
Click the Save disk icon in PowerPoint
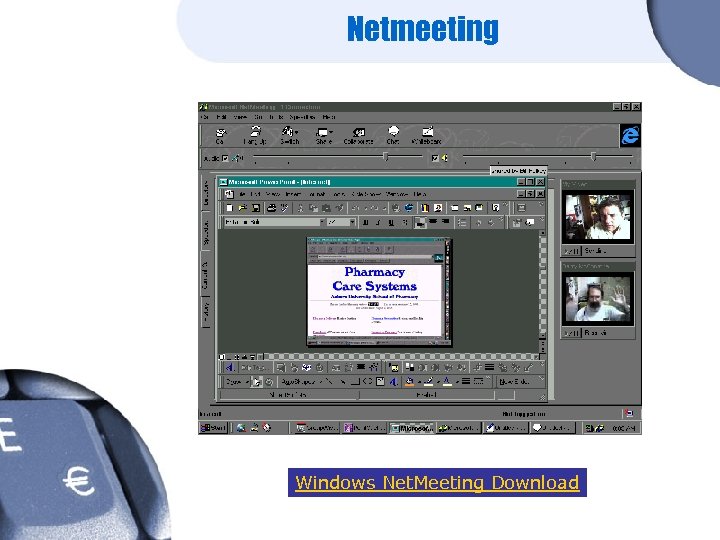tap(256, 208)
